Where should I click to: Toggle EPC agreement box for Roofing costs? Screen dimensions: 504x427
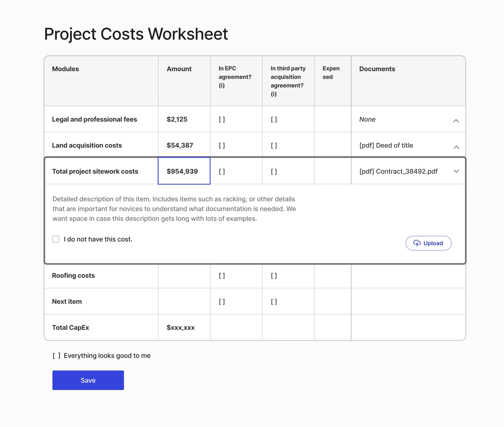[222, 275]
